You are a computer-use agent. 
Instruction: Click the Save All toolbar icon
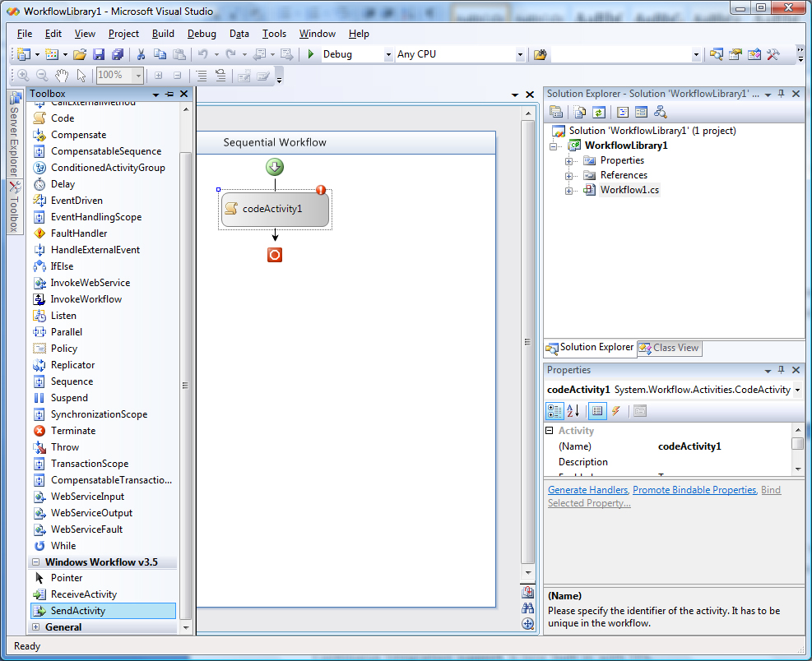pos(117,54)
